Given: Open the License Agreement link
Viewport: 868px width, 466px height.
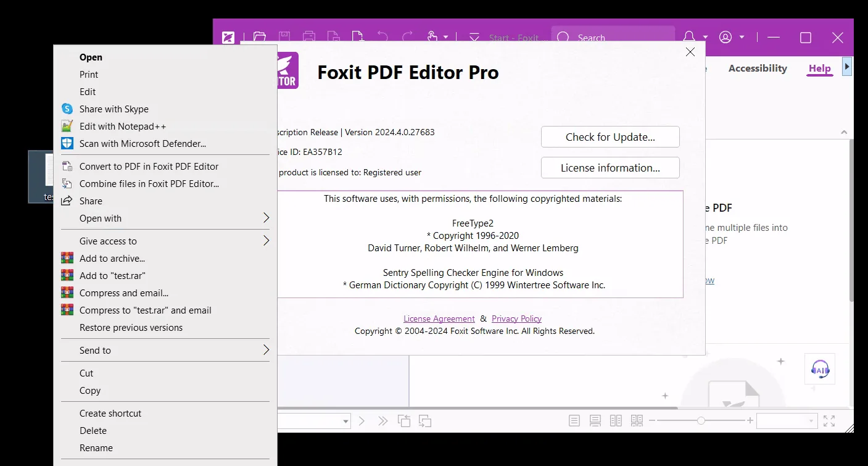Looking at the screenshot, I should 439,318.
